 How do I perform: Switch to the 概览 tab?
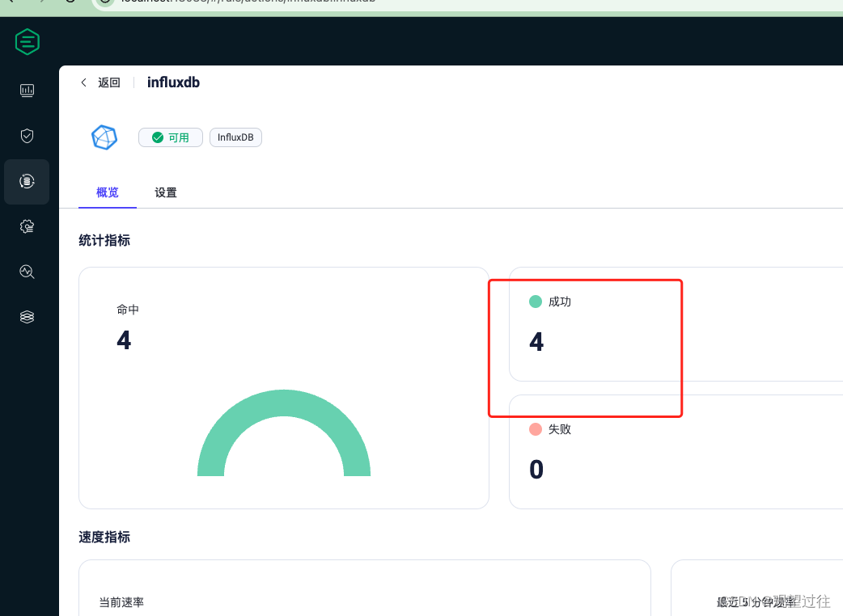tap(108, 192)
